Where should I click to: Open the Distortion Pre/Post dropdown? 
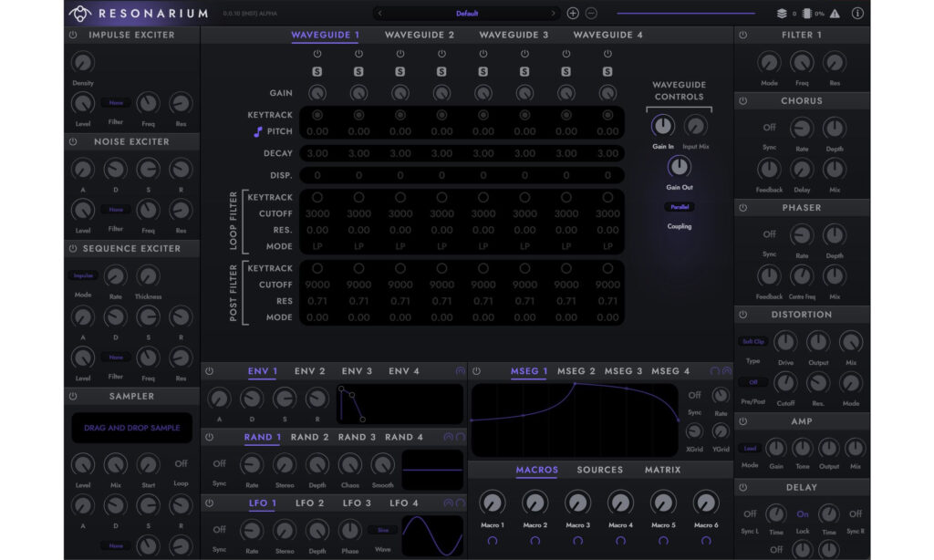(752, 382)
